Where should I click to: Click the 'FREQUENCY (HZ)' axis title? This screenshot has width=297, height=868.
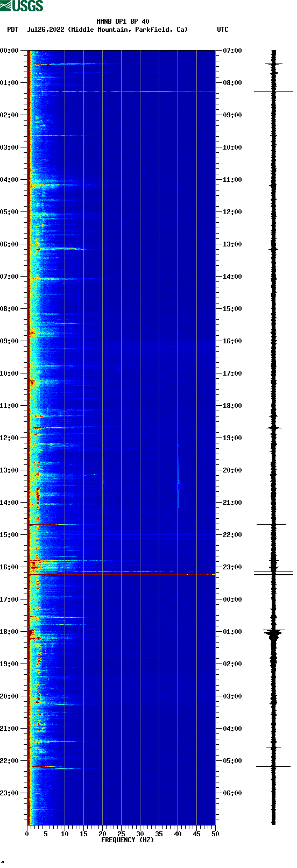click(128, 840)
